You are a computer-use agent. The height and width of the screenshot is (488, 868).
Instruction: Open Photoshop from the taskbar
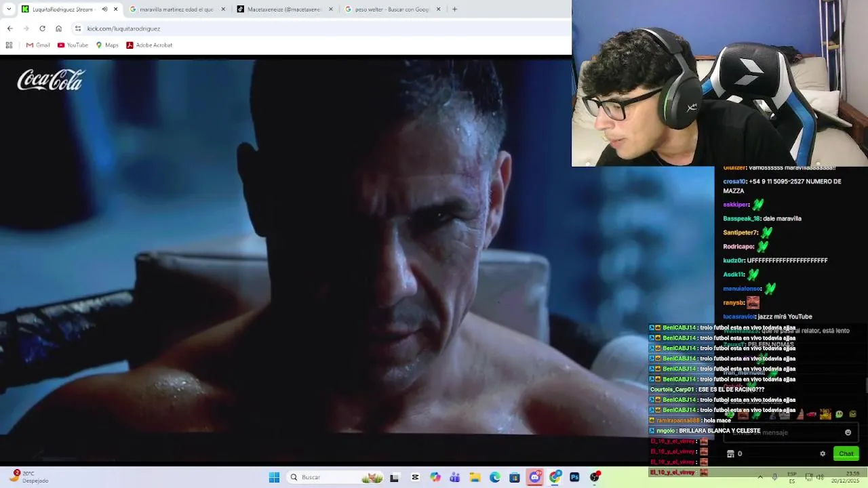click(574, 477)
